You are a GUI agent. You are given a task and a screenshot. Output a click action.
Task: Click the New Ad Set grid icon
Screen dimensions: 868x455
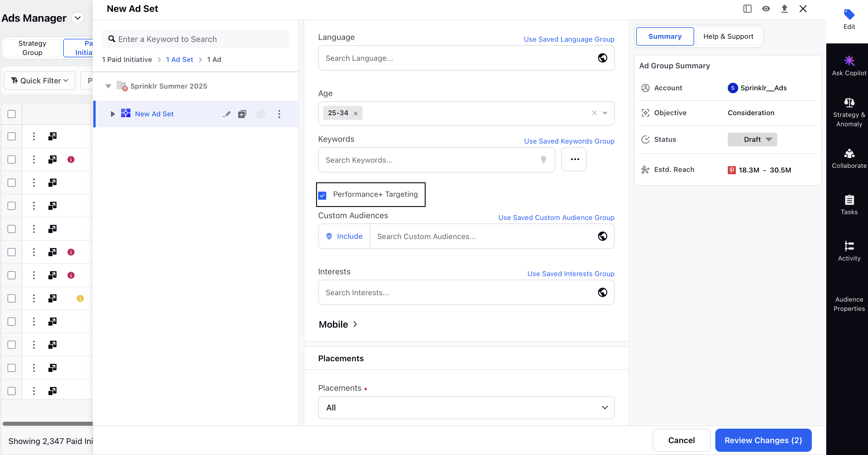click(125, 113)
